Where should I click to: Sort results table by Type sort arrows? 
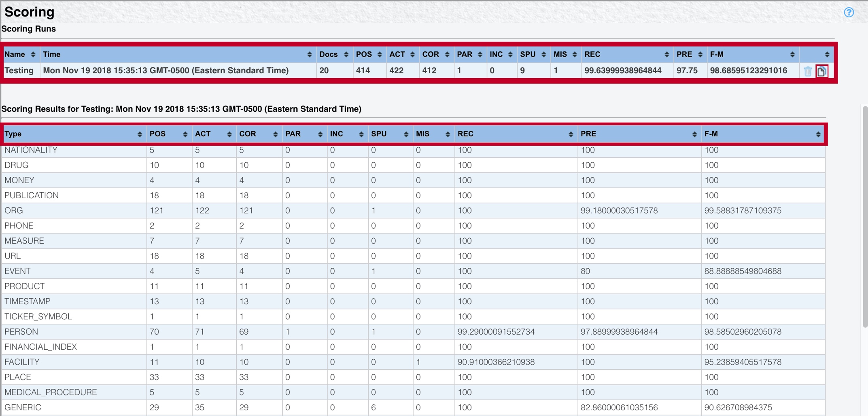[x=140, y=134]
